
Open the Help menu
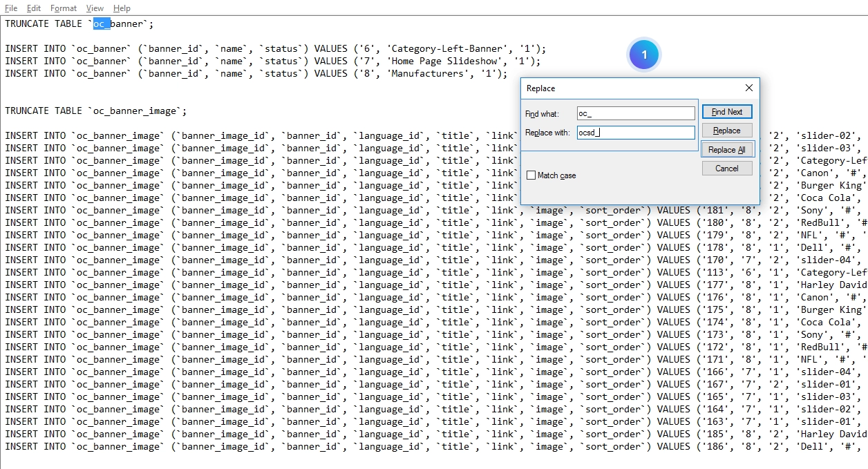pos(122,8)
